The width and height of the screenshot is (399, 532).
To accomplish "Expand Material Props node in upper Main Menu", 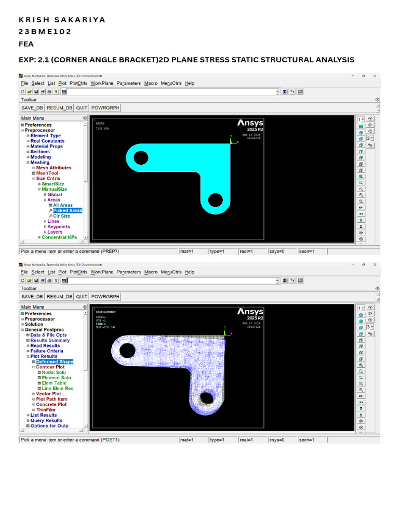I will click(28, 147).
